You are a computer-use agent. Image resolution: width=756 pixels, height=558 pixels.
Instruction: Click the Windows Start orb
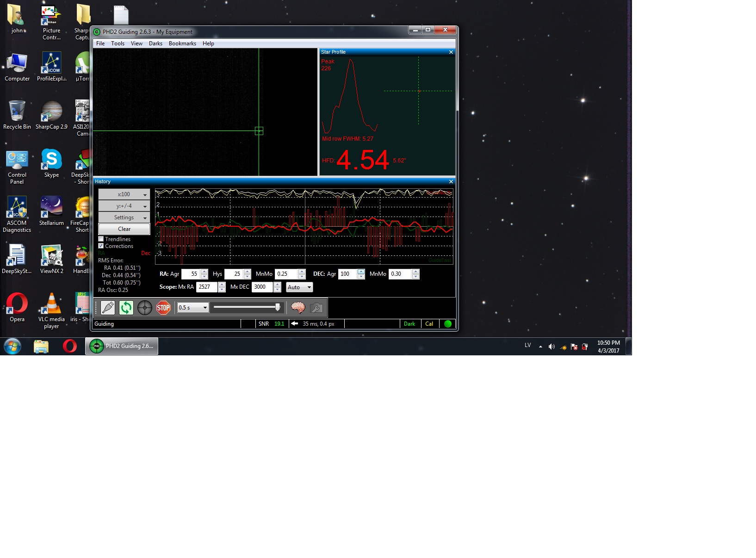[12, 346]
